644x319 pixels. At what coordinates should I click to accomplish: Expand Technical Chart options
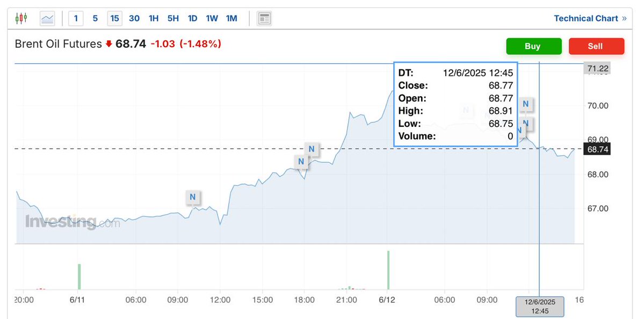(x=587, y=18)
